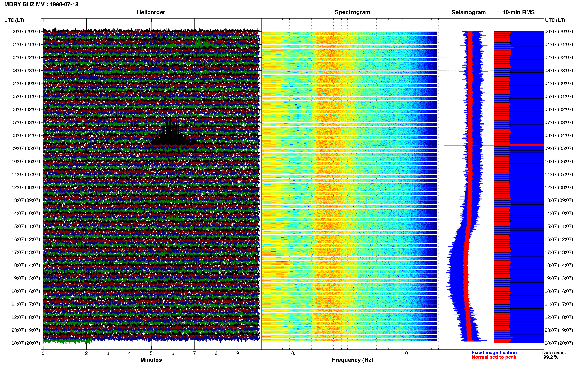Screen dimensions: 588x368
Task: Click tick '9' on the Minutes axis
Action: 238,353
